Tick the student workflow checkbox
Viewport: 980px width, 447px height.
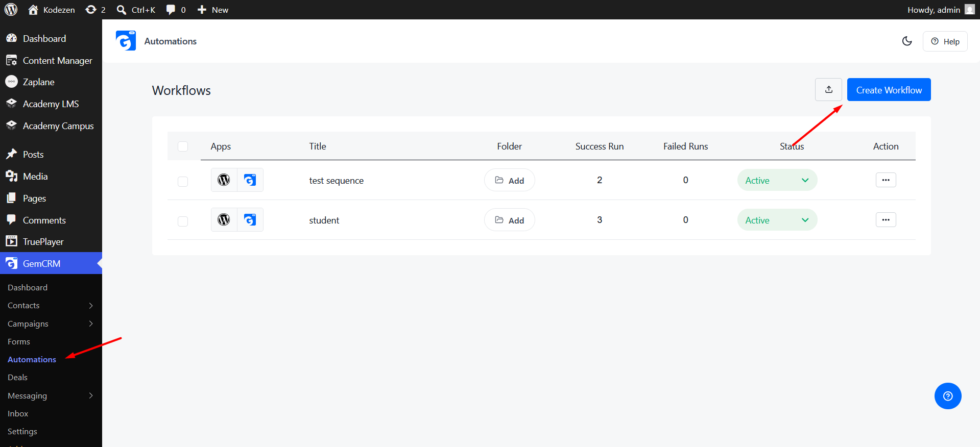[183, 221]
